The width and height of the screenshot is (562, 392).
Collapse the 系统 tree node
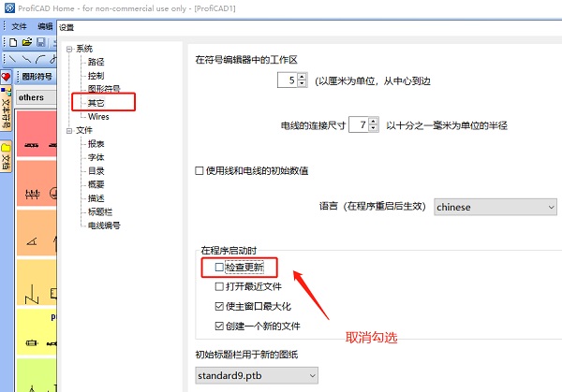pyautogui.click(x=68, y=49)
